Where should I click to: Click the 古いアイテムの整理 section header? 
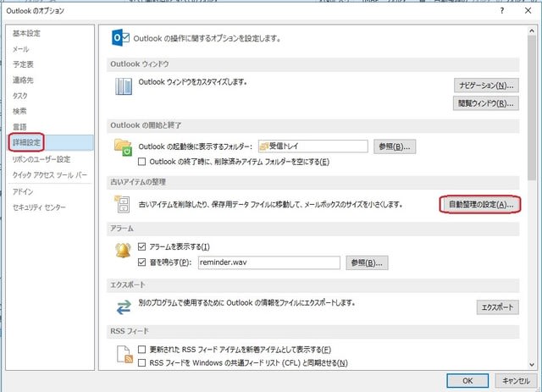[312, 182]
